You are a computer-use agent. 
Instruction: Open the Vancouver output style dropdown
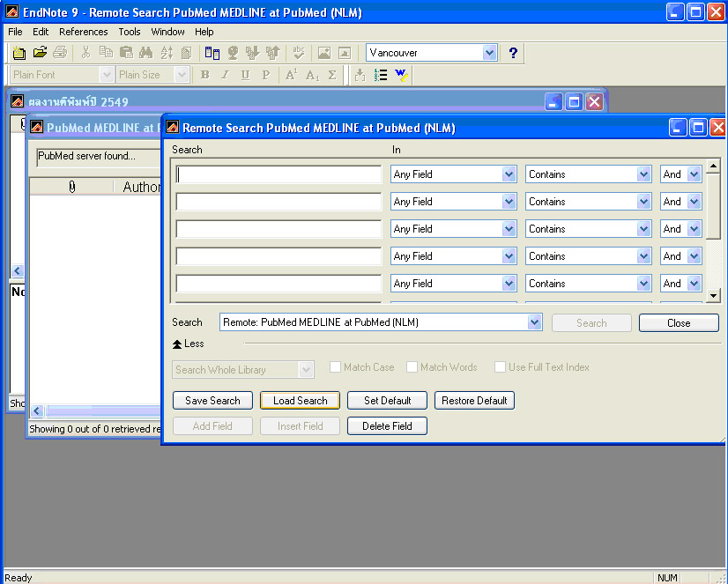click(489, 53)
